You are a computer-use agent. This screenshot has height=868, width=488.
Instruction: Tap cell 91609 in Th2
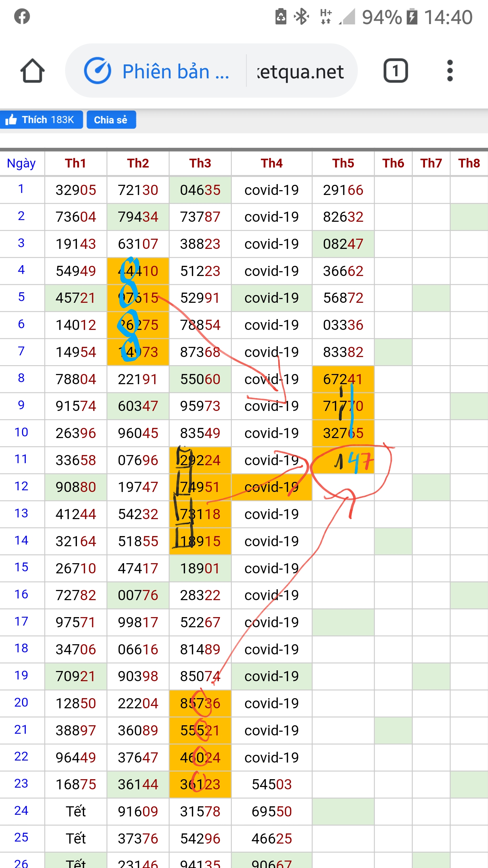[x=138, y=812]
